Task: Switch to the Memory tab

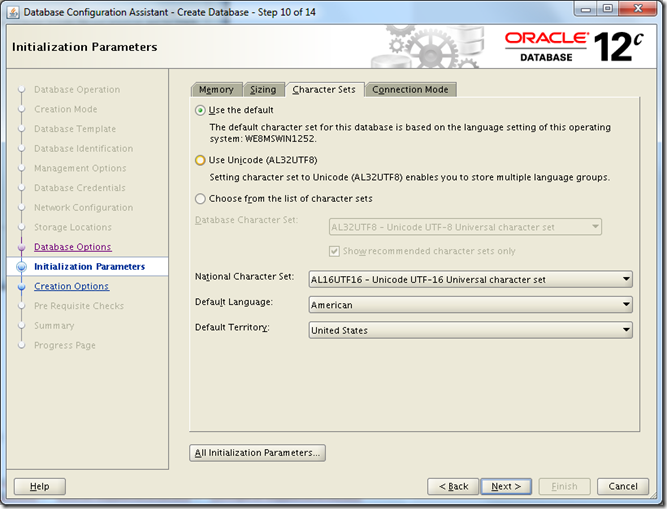Action: (x=216, y=90)
